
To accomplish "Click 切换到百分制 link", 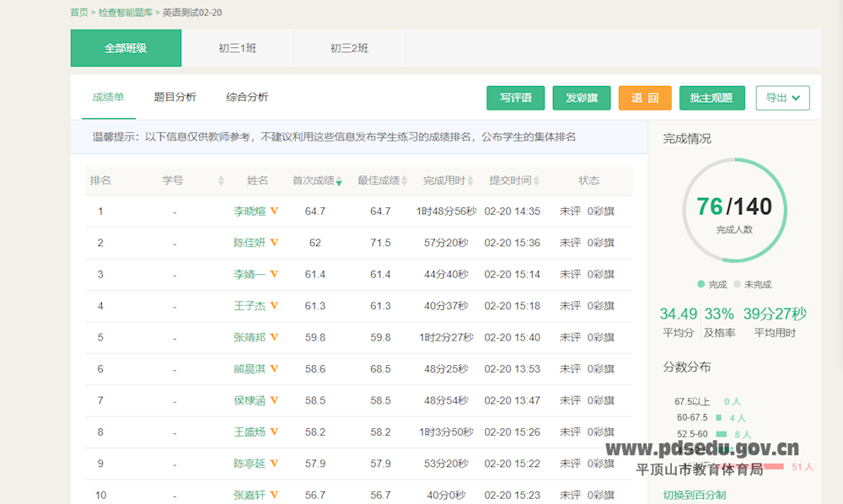I will click(695, 495).
